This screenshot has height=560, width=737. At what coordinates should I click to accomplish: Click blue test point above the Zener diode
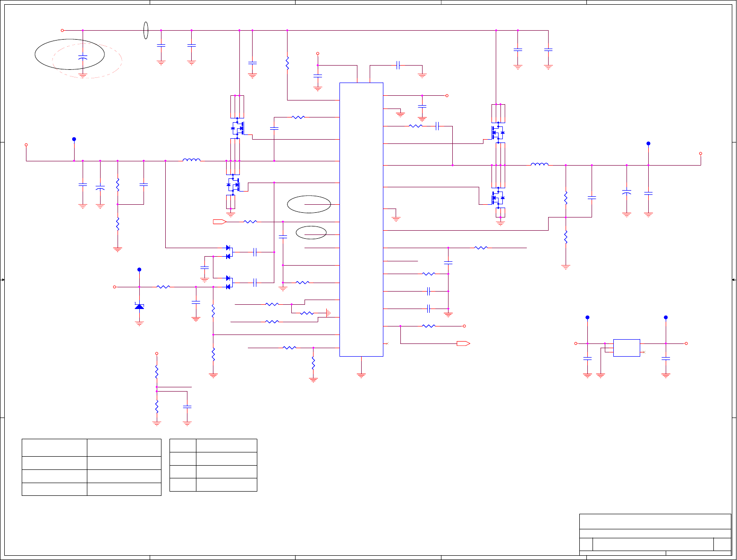(x=139, y=269)
